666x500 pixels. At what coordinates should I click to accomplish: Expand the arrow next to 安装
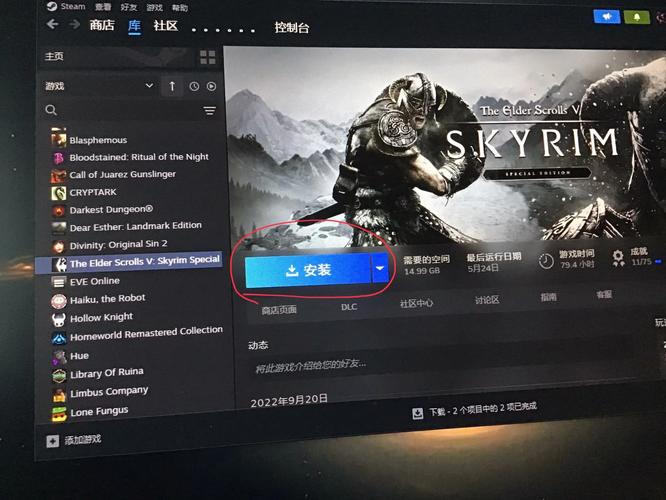coord(380,268)
